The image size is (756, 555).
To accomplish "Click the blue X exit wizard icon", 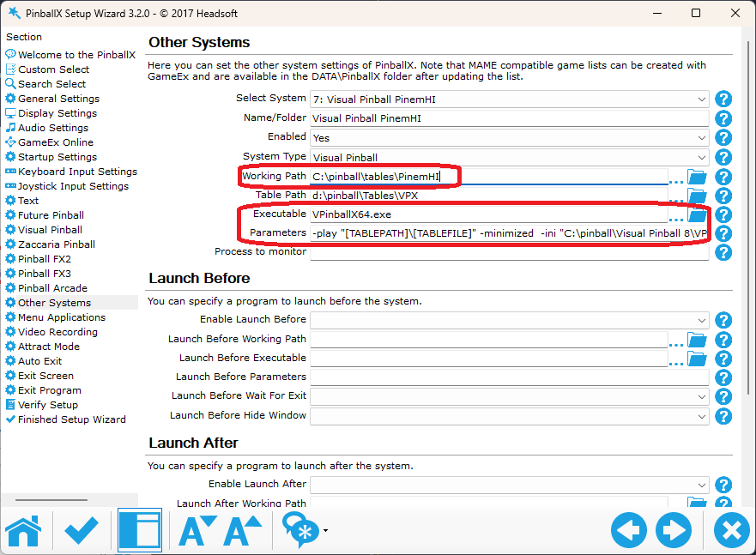I will (732, 530).
